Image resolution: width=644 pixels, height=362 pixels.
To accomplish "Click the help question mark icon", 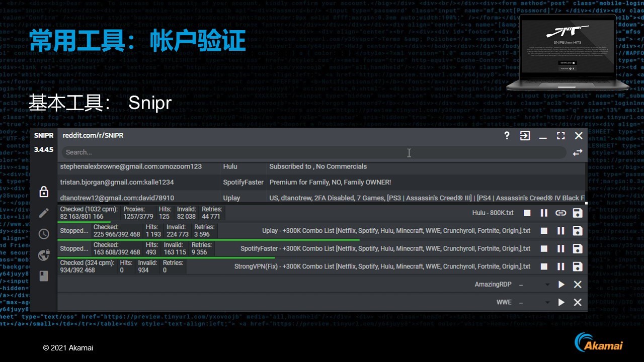I will (x=507, y=136).
